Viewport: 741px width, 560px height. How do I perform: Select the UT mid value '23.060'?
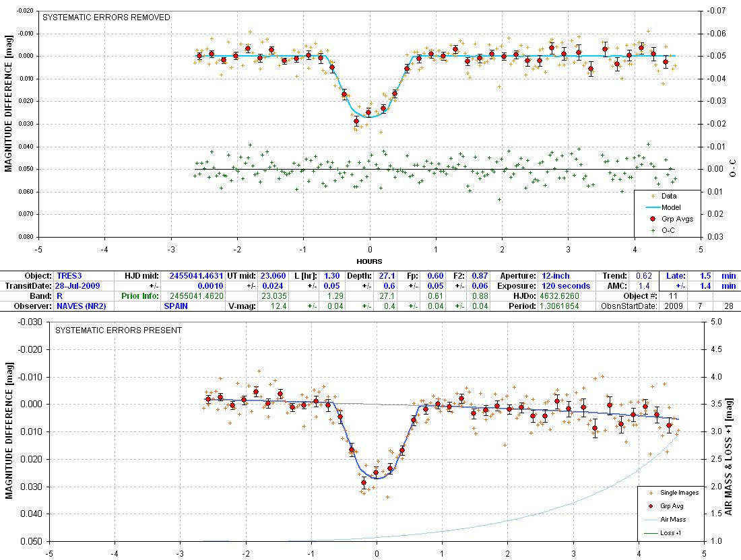pyautogui.click(x=273, y=276)
